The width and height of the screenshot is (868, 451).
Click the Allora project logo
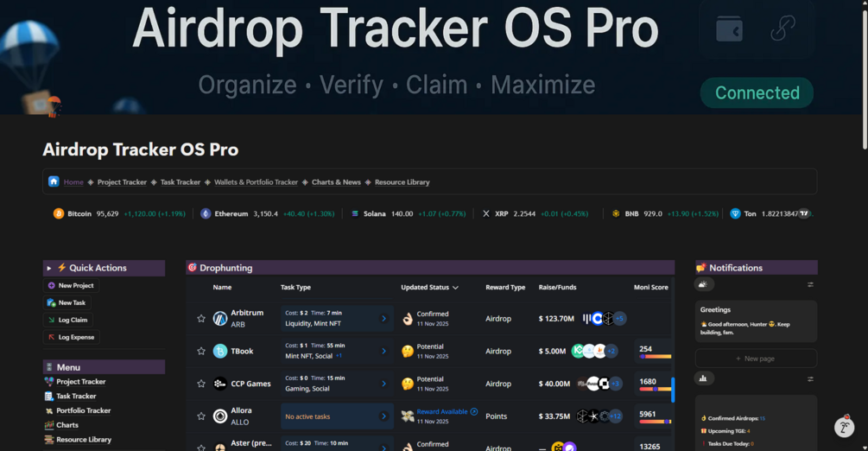(219, 416)
